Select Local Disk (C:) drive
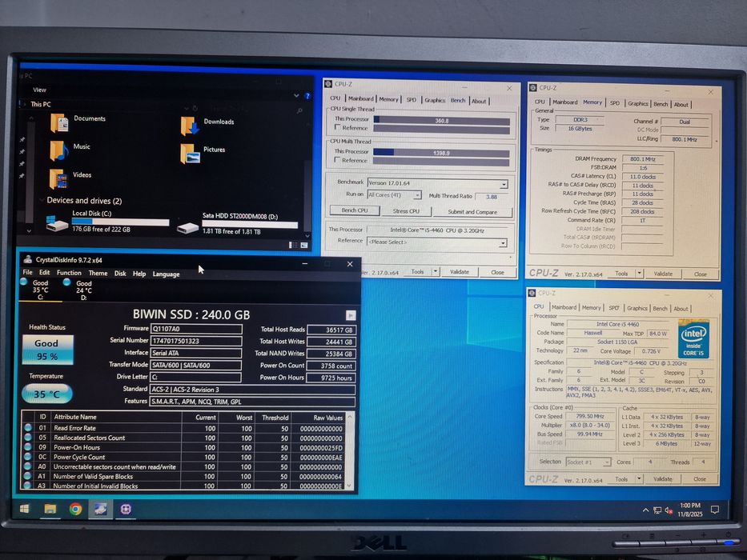 click(x=107, y=222)
